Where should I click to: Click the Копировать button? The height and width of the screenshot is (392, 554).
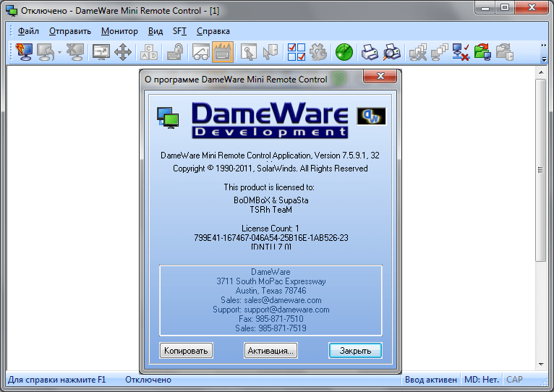[186, 351]
